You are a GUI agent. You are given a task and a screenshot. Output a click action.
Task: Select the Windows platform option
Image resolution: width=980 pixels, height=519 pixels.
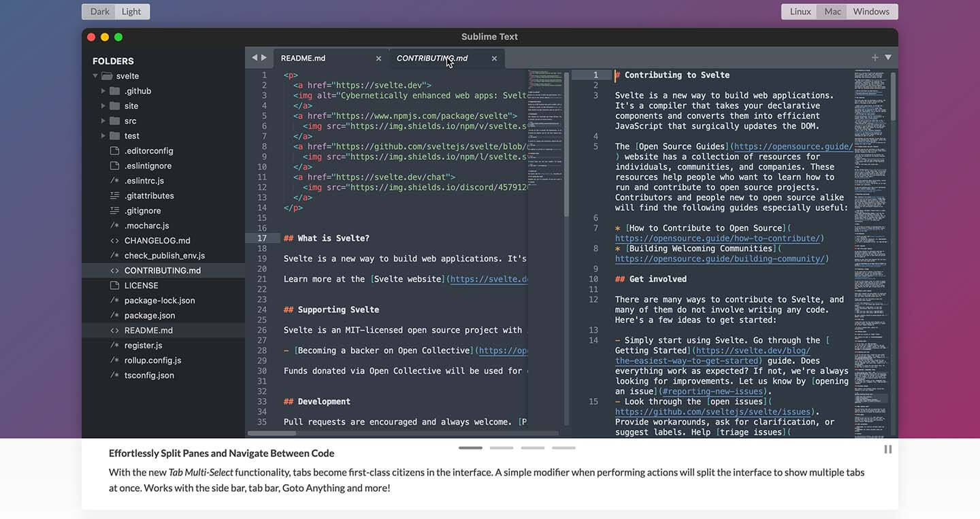(x=872, y=12)
